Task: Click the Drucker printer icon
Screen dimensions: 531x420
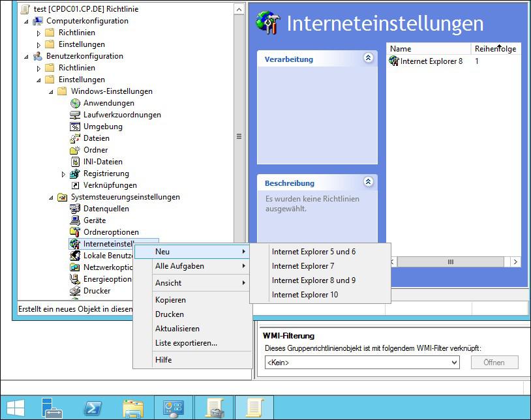Action: 75,291
